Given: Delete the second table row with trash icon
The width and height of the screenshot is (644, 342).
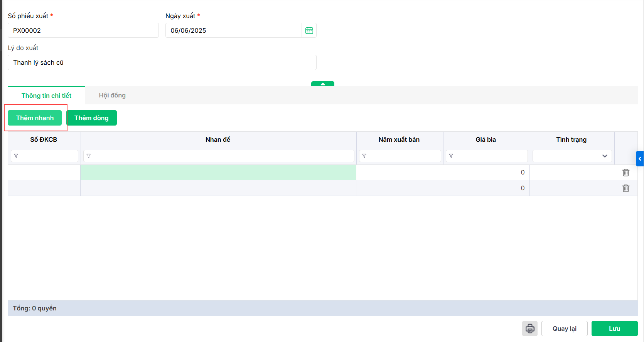Looking at the screenshot, I should click(x=625, y=188).
